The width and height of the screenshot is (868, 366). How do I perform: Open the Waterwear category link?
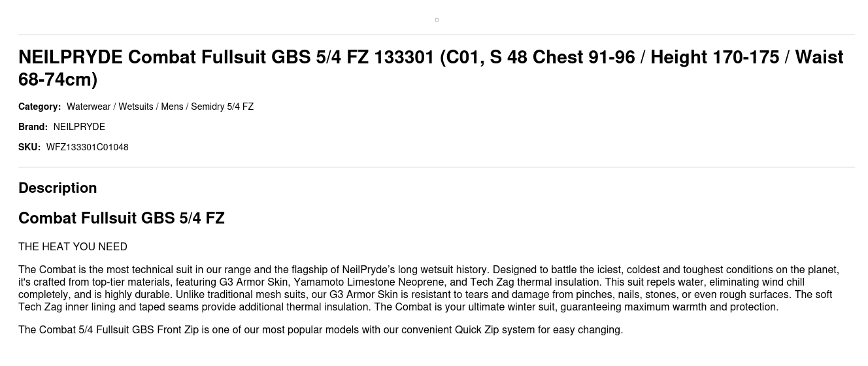pos(88,107)
